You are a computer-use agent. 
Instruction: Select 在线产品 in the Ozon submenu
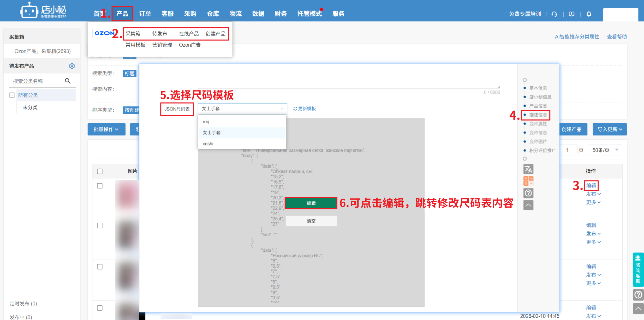click(x=189, y=34)
